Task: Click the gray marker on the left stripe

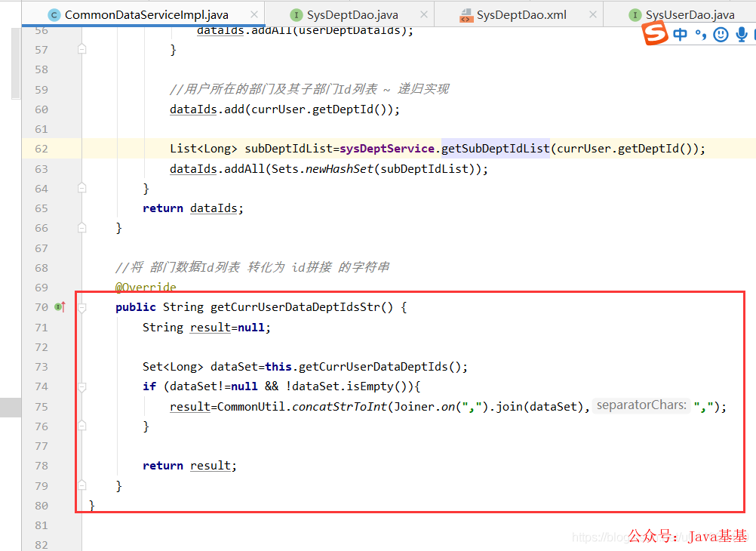Action: point(11,408)
